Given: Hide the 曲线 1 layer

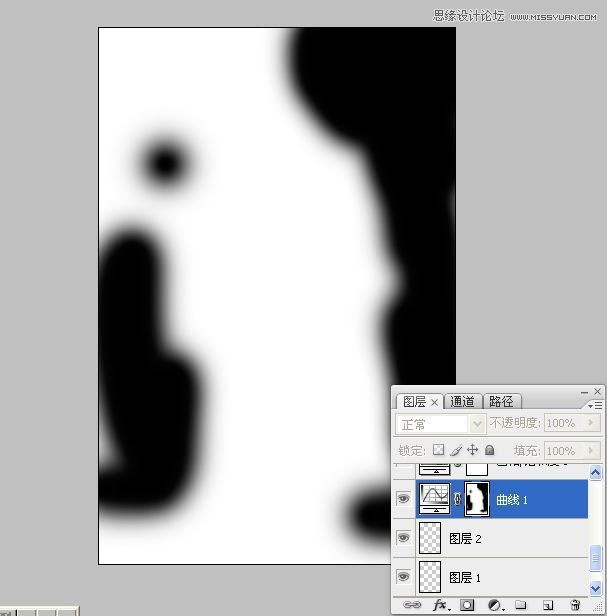Looking at the screenshot, I should coord(403,499).
